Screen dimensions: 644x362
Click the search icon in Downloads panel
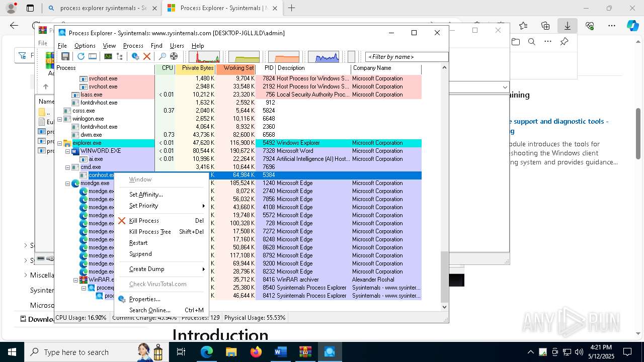click(532, 42)
